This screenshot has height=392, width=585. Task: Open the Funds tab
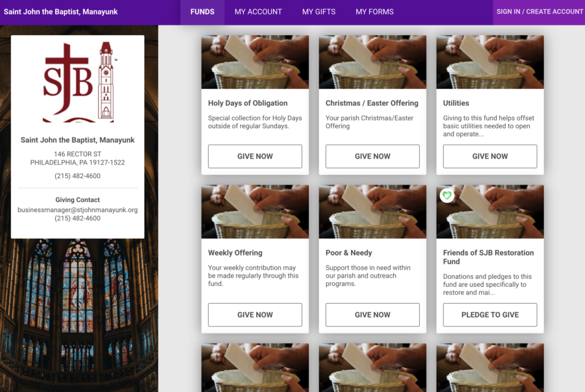coord(202,12)
